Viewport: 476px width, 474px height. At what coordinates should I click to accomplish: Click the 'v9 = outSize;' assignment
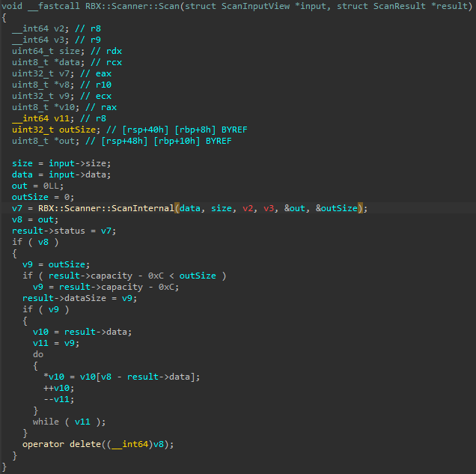(56, 264)
